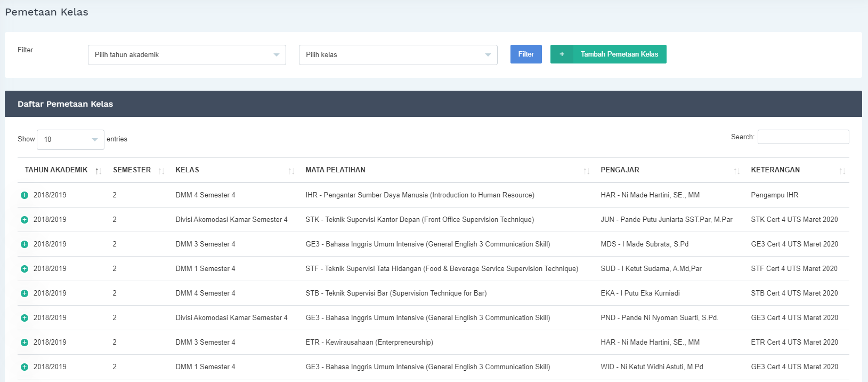Expand the IHR Pengantar Sumber Daya row
868x382 pixels.
(25, 195)
